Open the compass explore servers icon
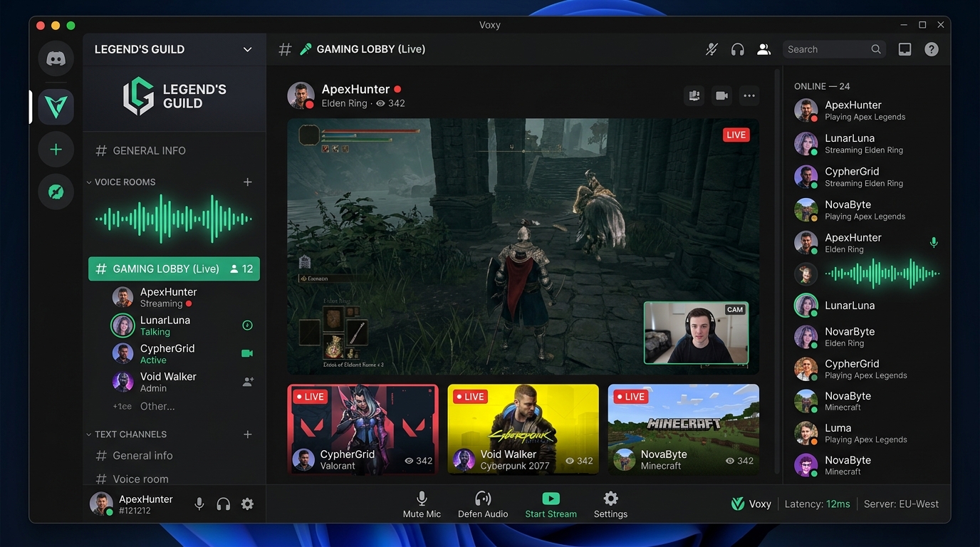 (56, 192)
